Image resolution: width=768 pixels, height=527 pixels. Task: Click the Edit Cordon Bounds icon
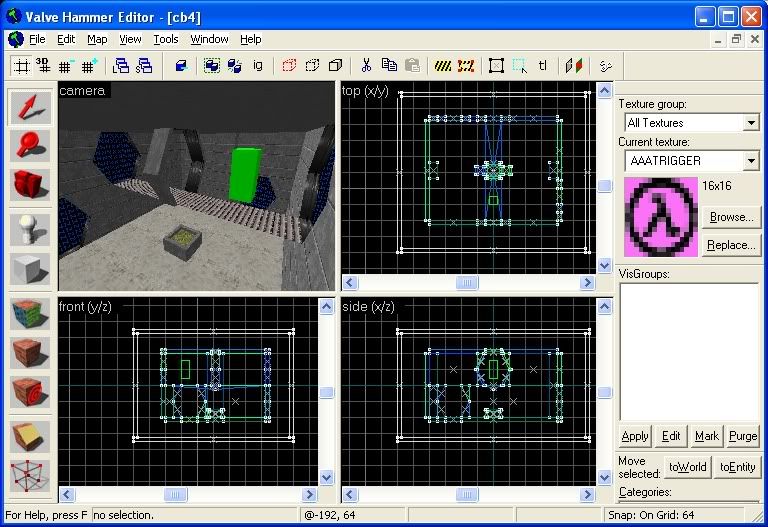tap(466, 66)
